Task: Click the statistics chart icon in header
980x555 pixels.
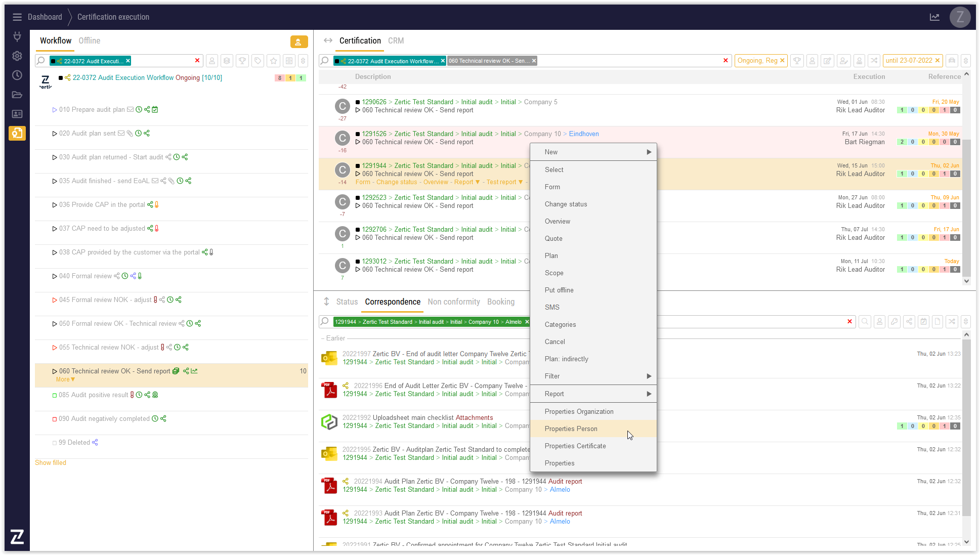Action: click(934, 17)
